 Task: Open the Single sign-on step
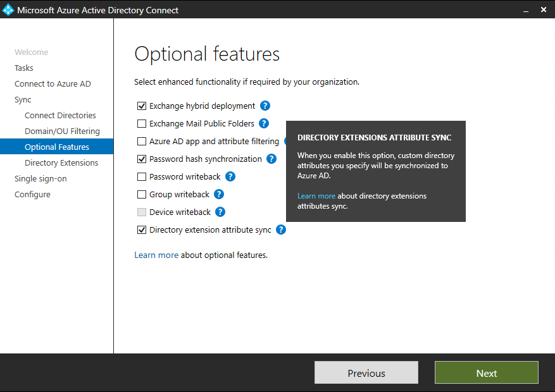point(41,178)
